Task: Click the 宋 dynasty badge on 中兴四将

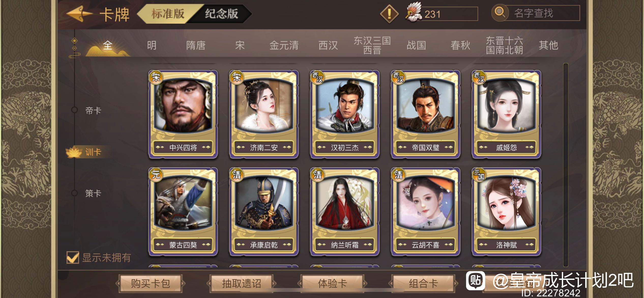Action: (156, 77)
